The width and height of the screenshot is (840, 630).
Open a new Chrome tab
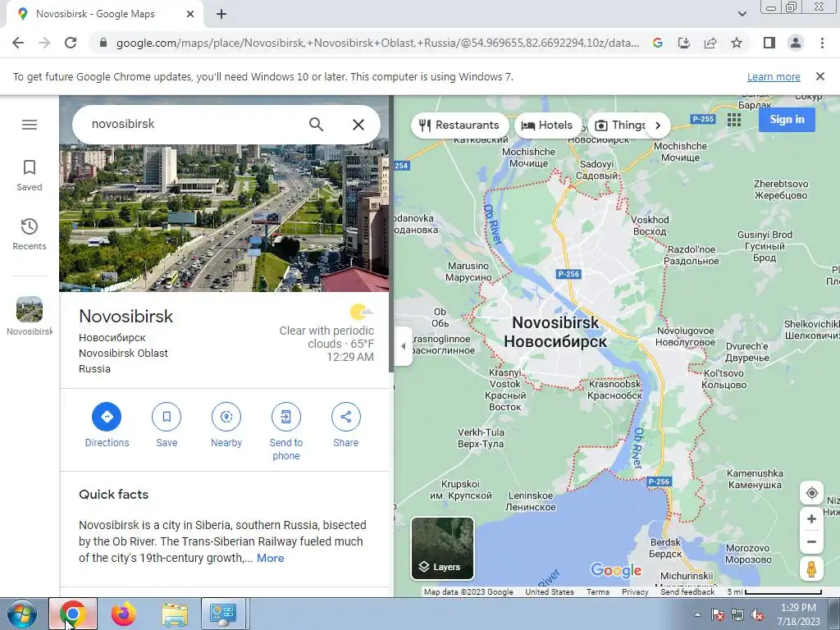[221, 14]
